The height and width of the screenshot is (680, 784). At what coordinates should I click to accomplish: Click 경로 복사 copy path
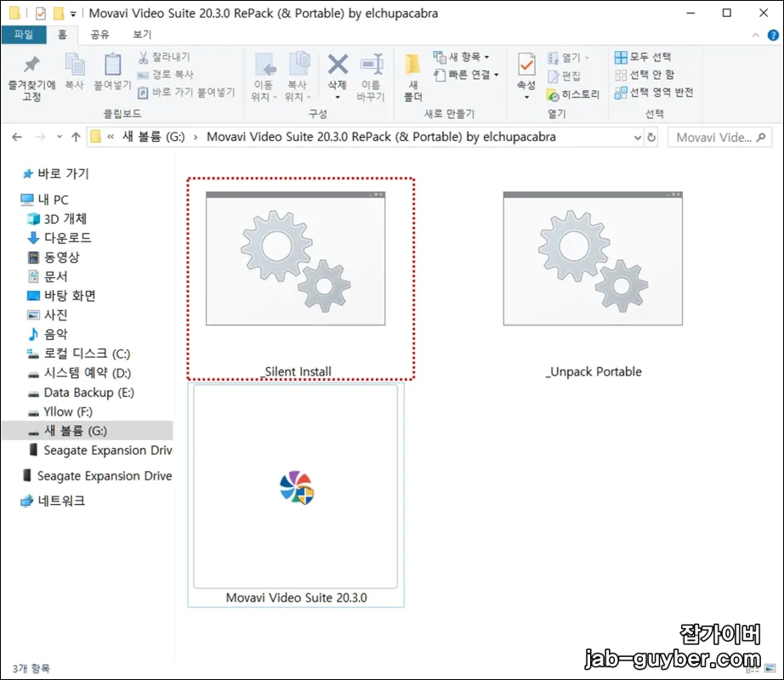click(x=166, y=75)
